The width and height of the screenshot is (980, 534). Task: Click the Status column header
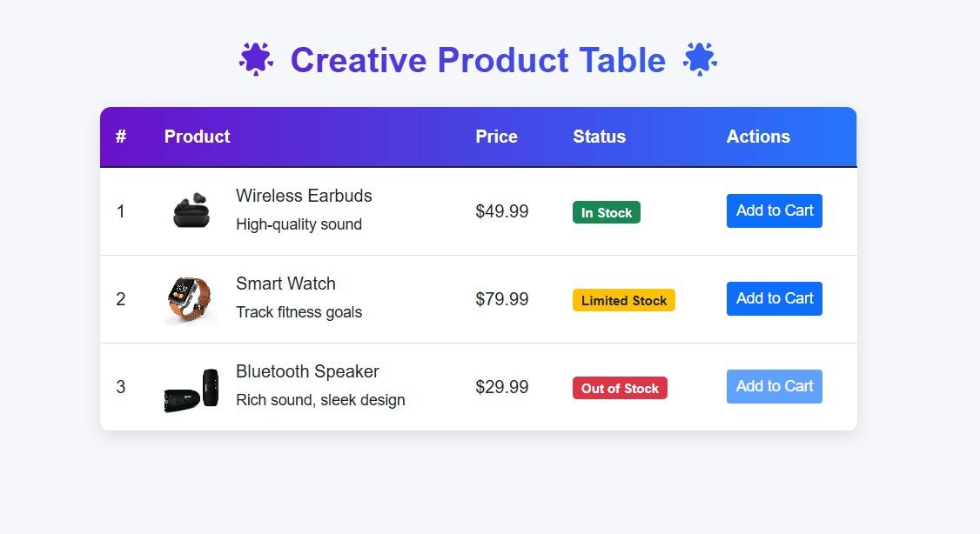[599, 137]
